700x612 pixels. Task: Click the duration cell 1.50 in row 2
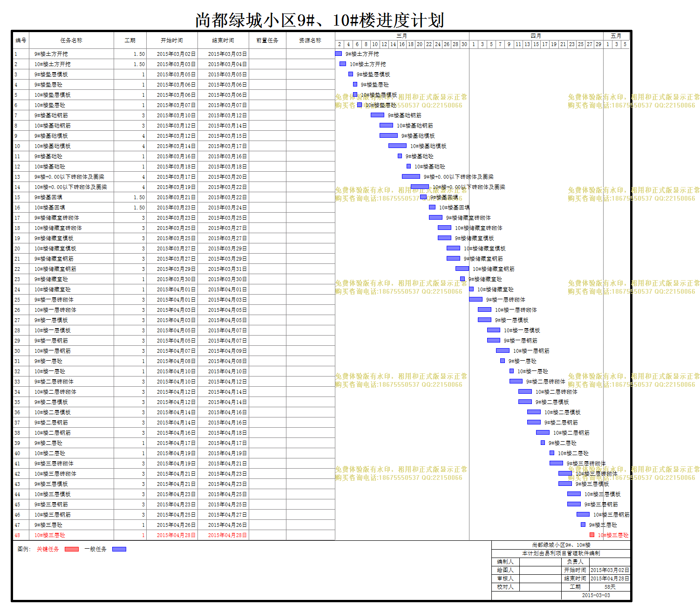click(130, 64)
